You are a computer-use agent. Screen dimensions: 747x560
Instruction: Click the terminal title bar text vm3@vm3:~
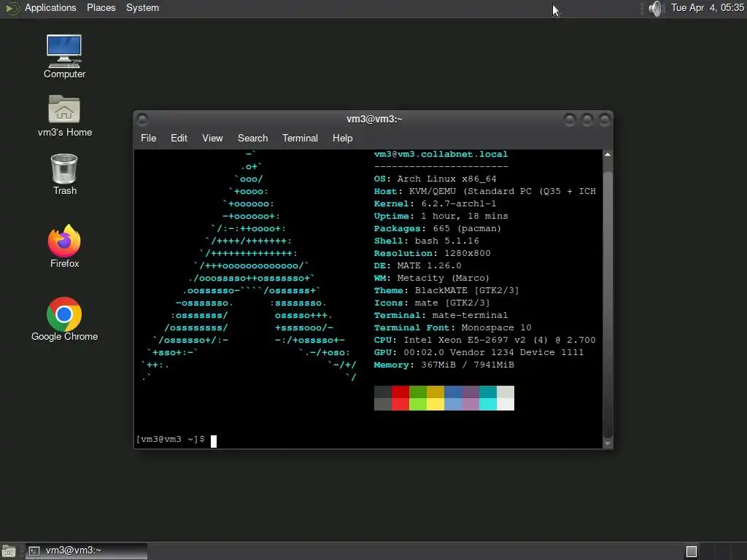(x=374, y=119)
